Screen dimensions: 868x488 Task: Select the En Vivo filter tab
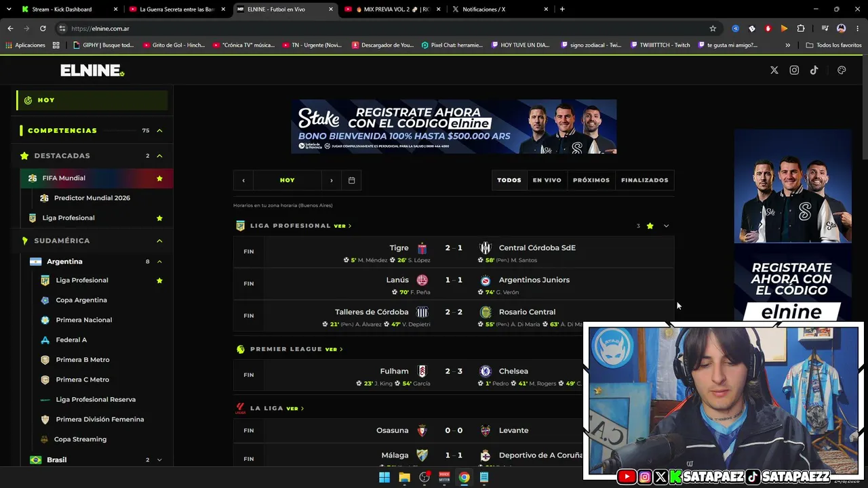click(547, 180)
